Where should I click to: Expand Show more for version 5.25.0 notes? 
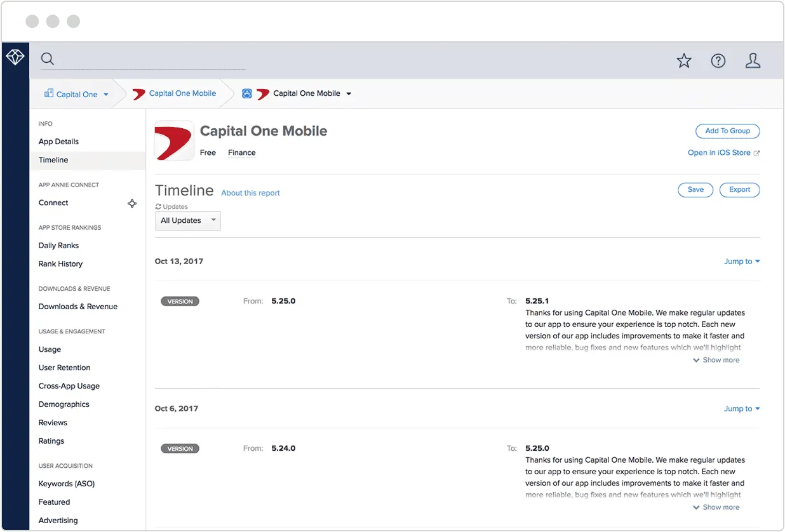[x=716, y=507]
